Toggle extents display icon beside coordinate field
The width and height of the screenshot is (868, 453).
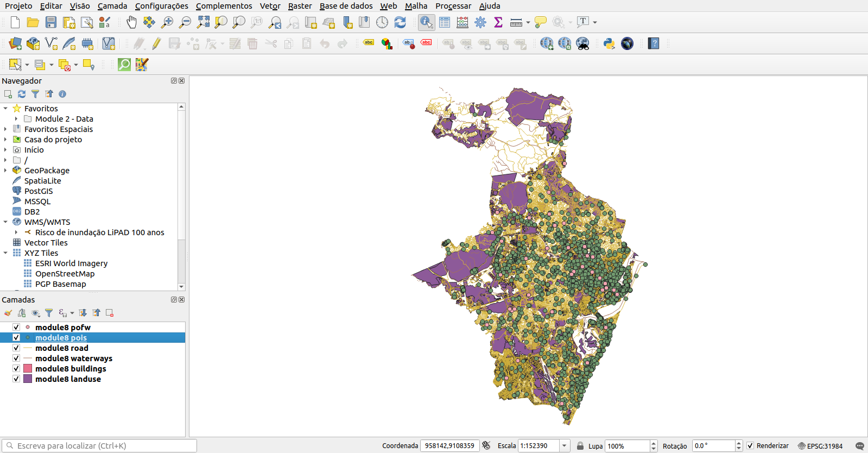tap(486, 445)
